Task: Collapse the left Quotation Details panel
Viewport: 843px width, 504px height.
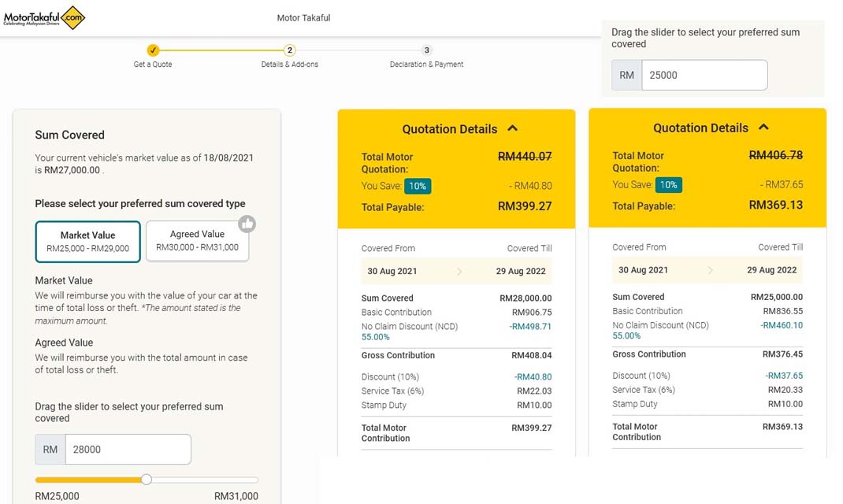Action: [x=513, y=128]
